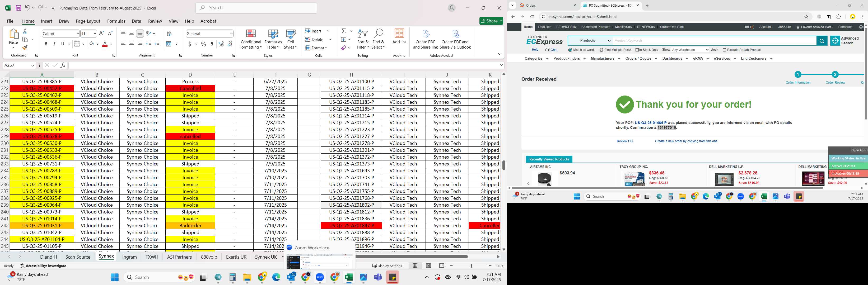Open the Font name Calibri dropdown
The image size is (868, 285).
pyautogui.click(x=77, y=34)
